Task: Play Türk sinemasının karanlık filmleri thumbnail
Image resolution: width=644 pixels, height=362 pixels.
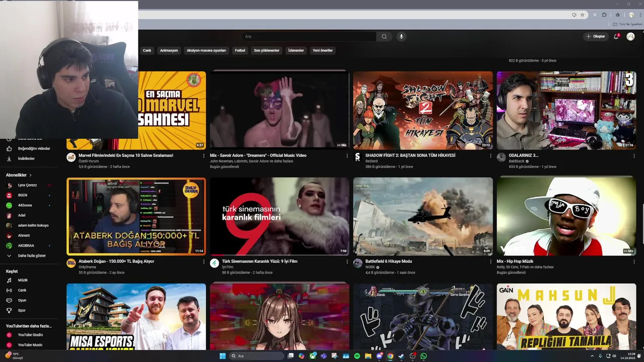Action: pyautogui.click(x=279, y=216)
